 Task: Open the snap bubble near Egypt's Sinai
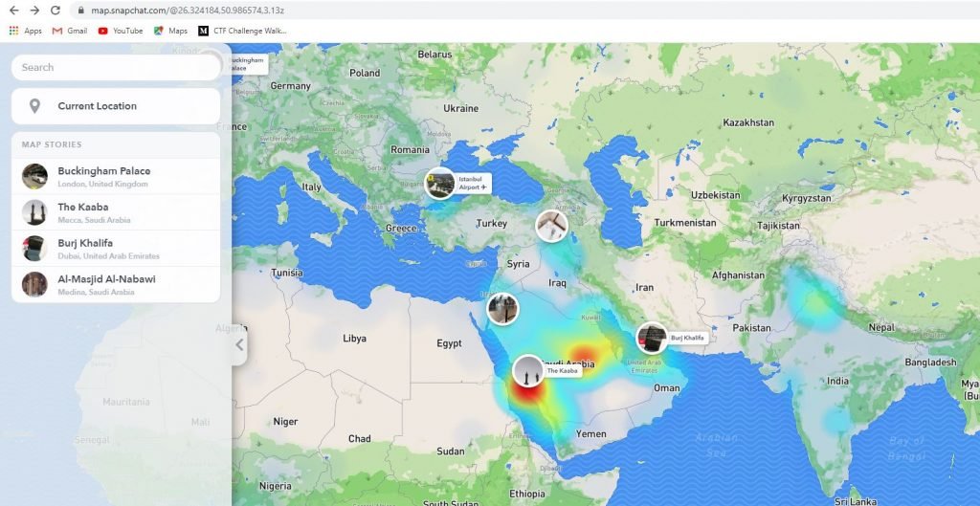point(503,309)
